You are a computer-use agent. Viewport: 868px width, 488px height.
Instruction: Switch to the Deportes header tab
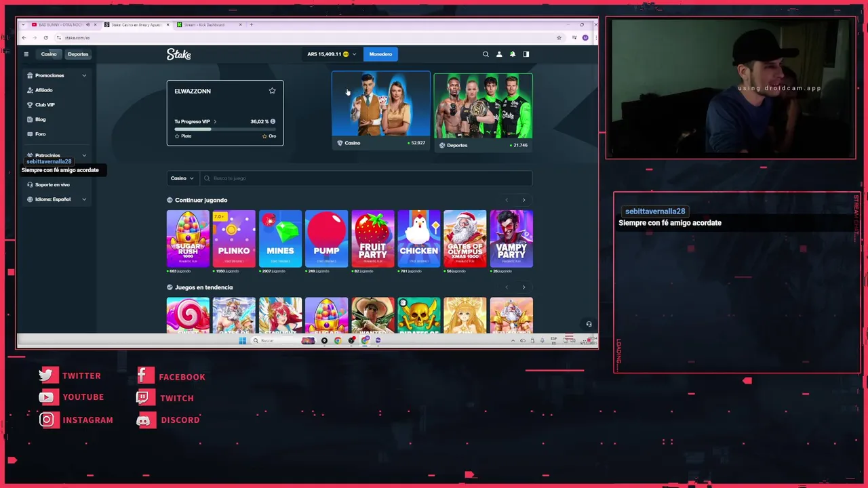(78, 54)
